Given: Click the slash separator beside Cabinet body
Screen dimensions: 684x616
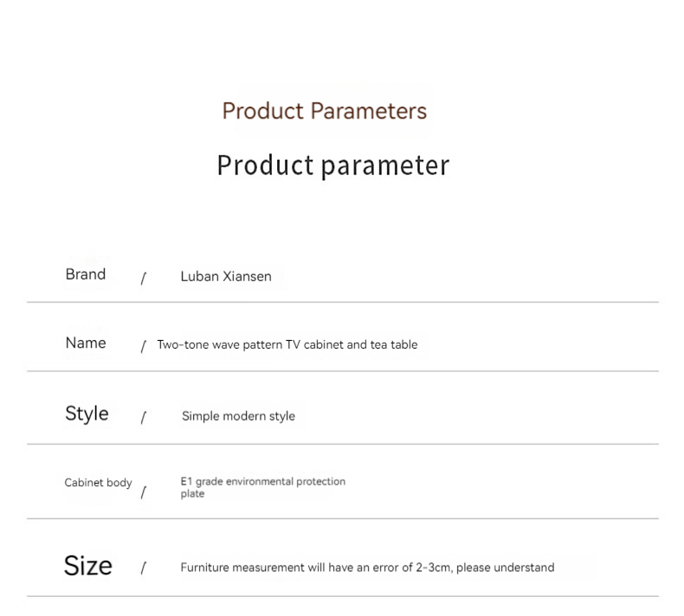Looking at the screenshot, I should tap(144, 492).
